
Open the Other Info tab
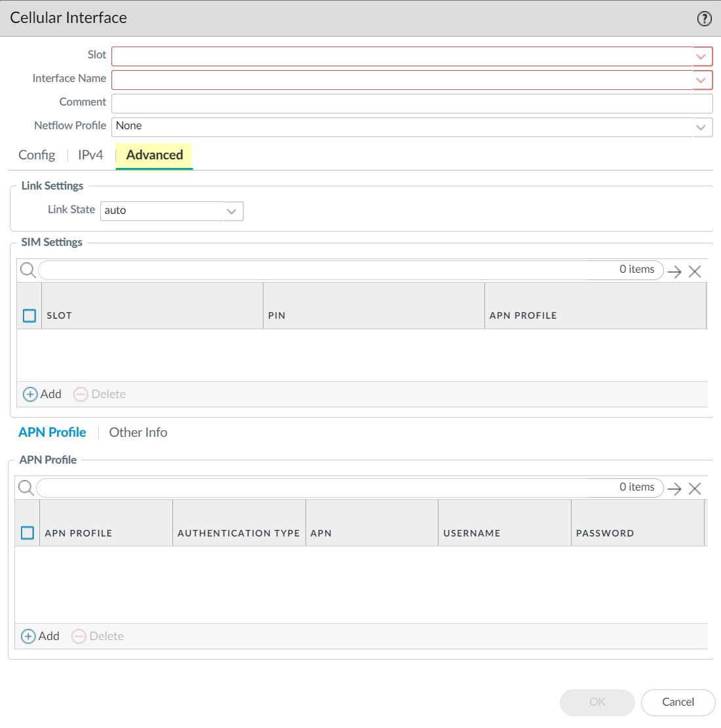pyautogui.click(x=138, y=433)
